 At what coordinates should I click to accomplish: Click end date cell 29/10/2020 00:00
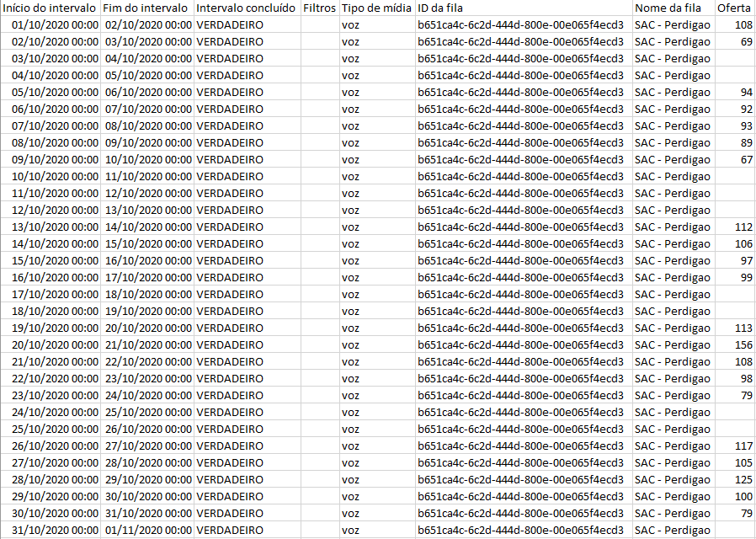pyautogui.click(x=147, y=480)
